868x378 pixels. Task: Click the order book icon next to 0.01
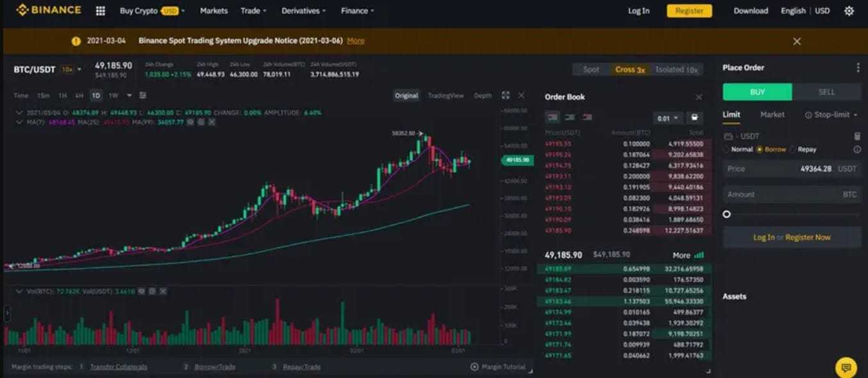click(x=693, y=118)
